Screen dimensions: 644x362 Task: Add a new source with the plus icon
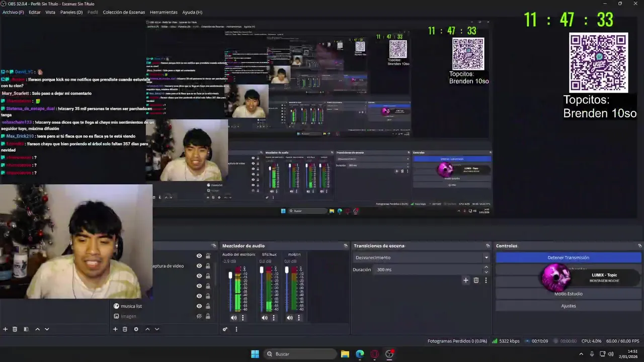click(115, 329)
